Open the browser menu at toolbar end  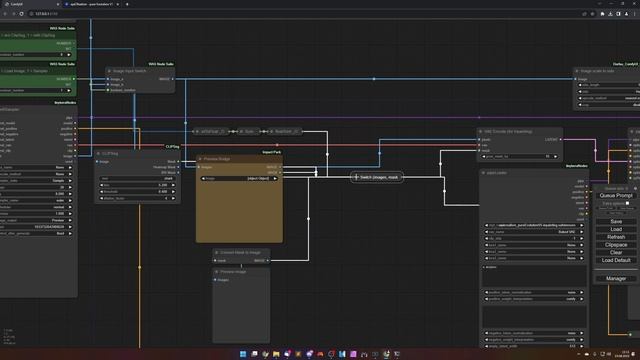(635, 14)
